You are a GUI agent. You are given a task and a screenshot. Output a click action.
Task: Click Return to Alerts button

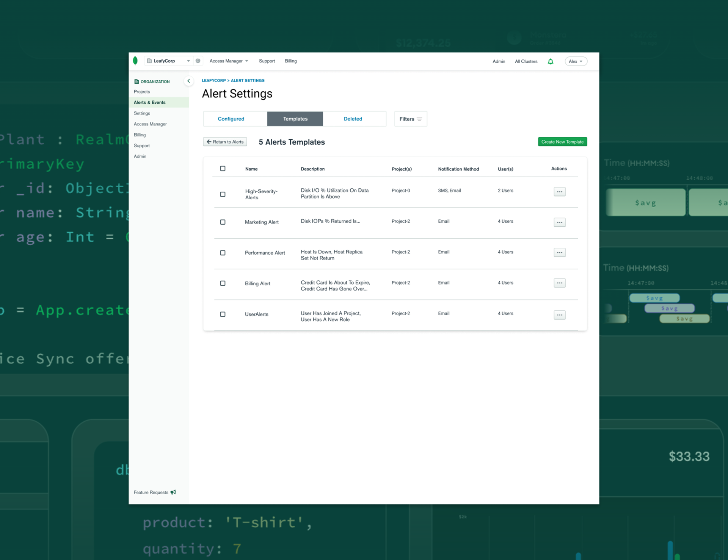point(225,142)
